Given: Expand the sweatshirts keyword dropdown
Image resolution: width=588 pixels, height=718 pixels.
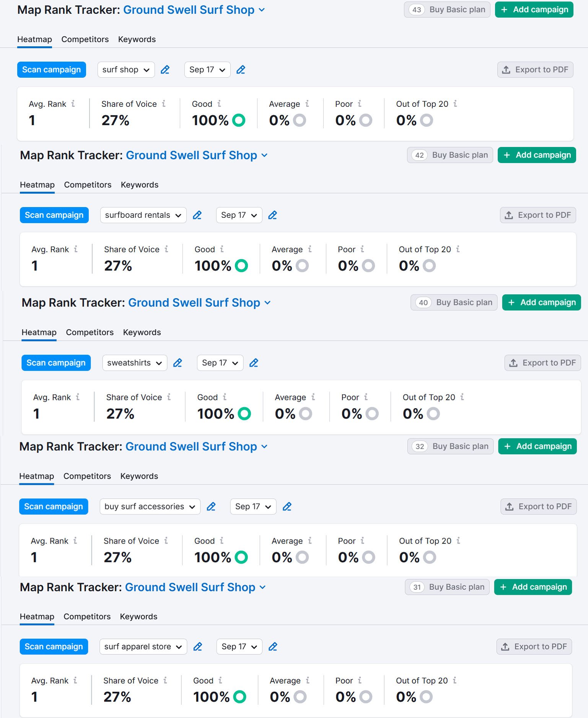Looking at the screenshot, I should (135, 363).
